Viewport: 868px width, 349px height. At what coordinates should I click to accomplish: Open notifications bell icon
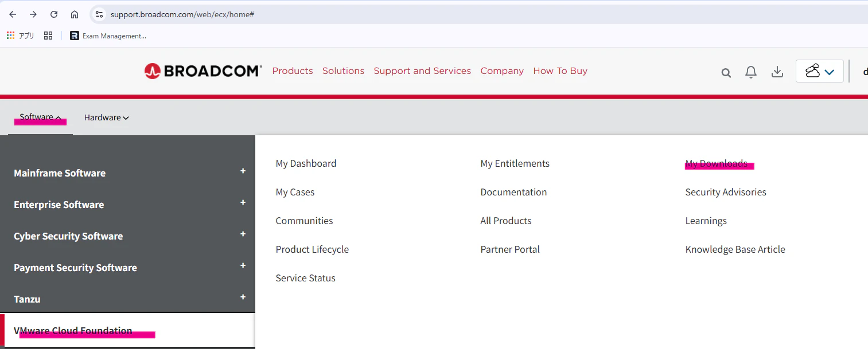tap(751, 72)
